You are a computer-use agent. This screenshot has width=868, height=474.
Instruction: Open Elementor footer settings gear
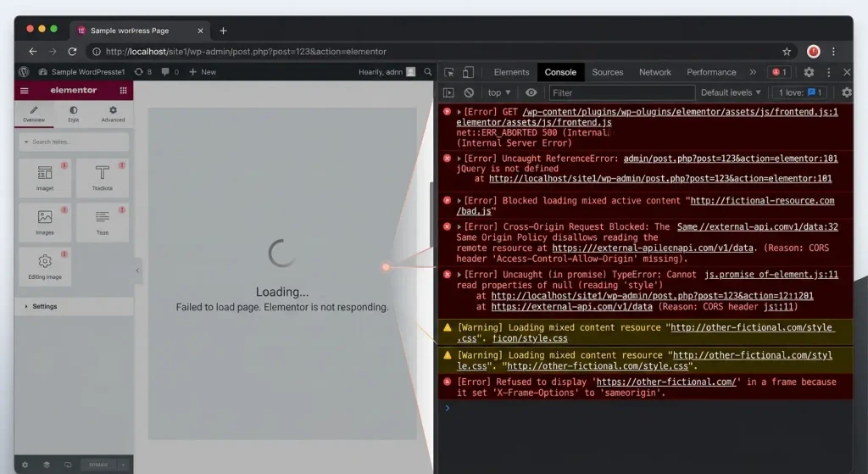25,465
